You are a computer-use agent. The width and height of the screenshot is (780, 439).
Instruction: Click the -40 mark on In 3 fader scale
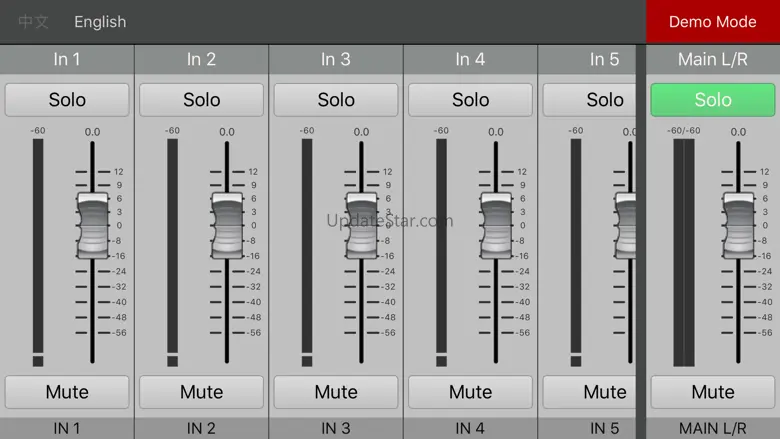click(x=389, y=302)
